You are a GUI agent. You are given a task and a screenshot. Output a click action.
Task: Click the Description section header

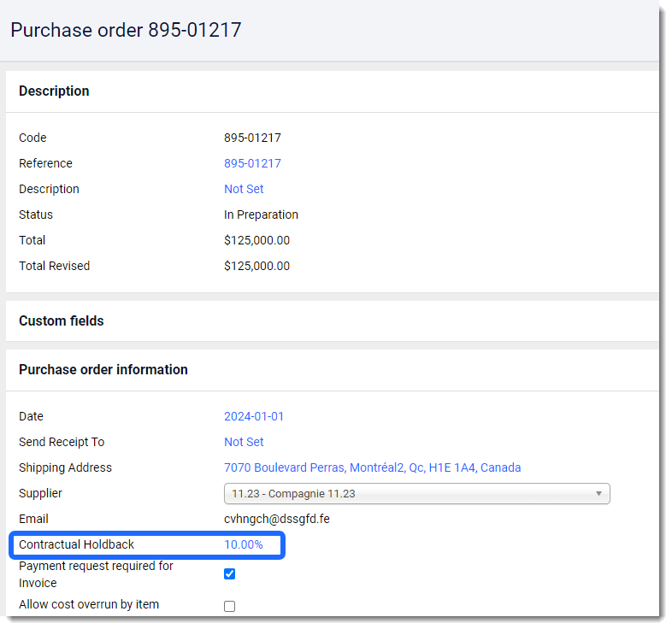pyautogui.click(x=54, y=91)
